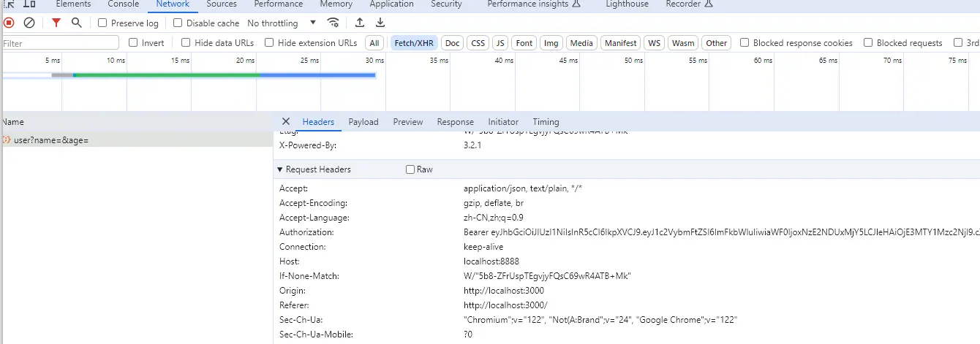The width and height of the screenshot is (980, 344).
Task: Open the No throttling dropdown
Action: coord(282,23)
